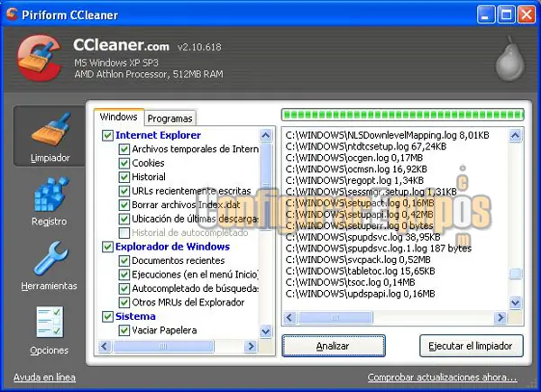This screenshot has height=392, width=541.
Task: Click the v2.10.618 version text
Action: pos(199,47)
